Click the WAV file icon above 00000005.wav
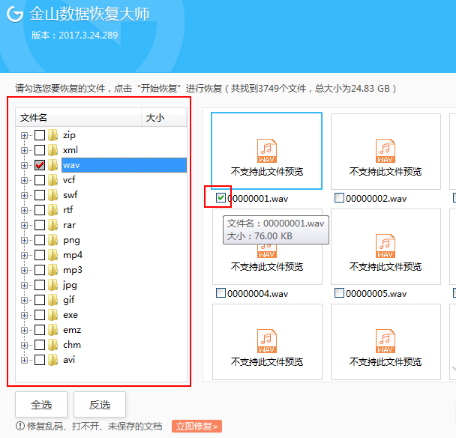This screenshot has height=438, width=456. click(x=385, y=246)
